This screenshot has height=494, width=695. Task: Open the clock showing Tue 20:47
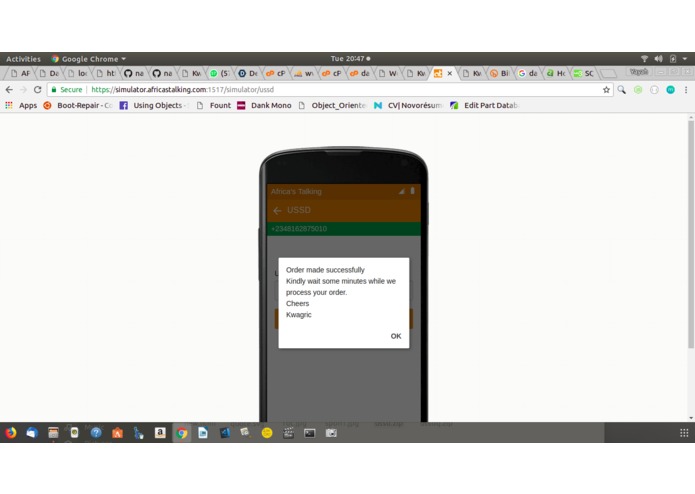coord(350,58)
